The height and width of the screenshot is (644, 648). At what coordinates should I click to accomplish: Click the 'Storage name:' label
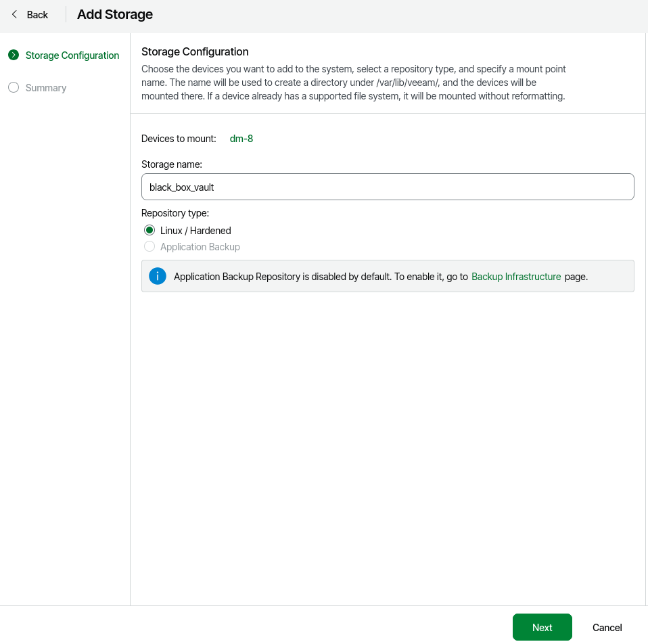coord(172,164)
